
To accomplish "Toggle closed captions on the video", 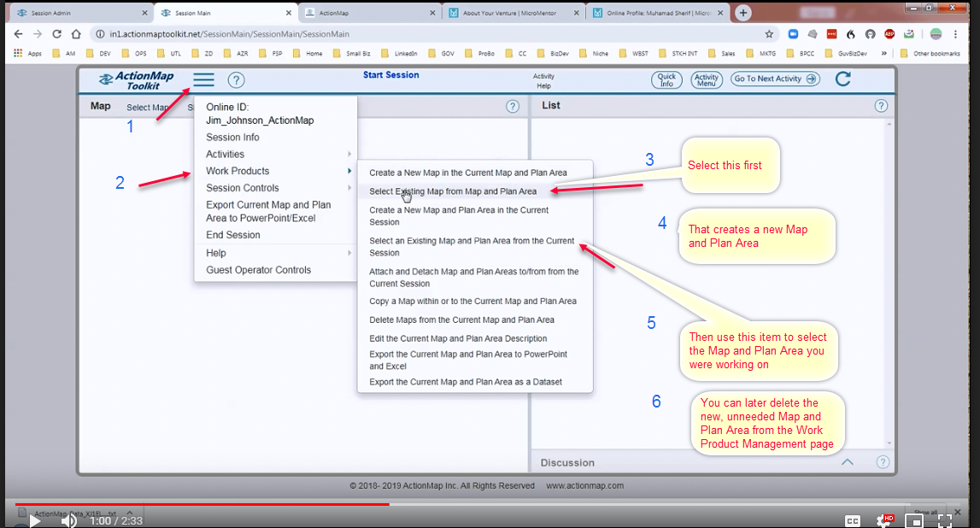I will (x=852, y=520).
